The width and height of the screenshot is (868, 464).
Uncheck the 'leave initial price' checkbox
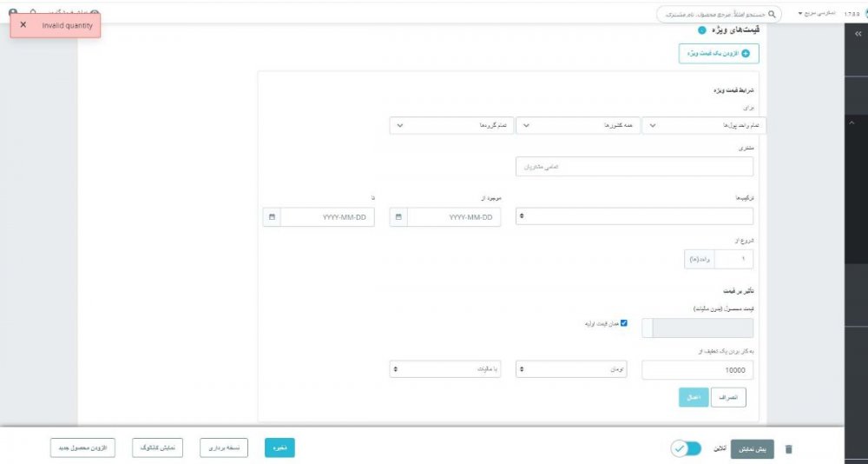click(623, 323)
